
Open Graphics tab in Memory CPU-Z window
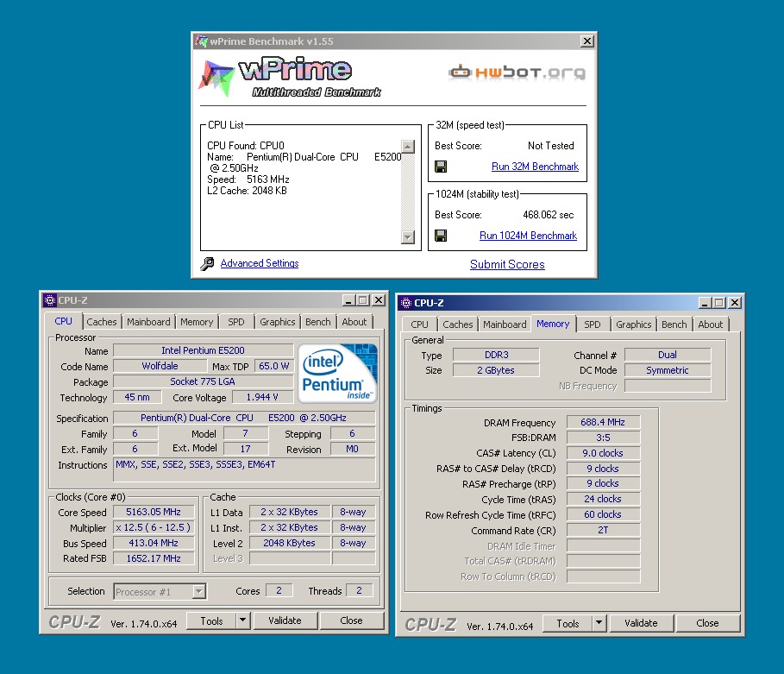pyautogui.click(x=634, y=324)
